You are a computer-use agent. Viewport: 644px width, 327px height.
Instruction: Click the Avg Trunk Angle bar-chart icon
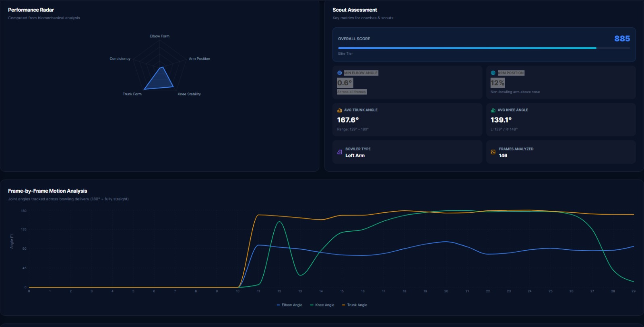[339, 110]
